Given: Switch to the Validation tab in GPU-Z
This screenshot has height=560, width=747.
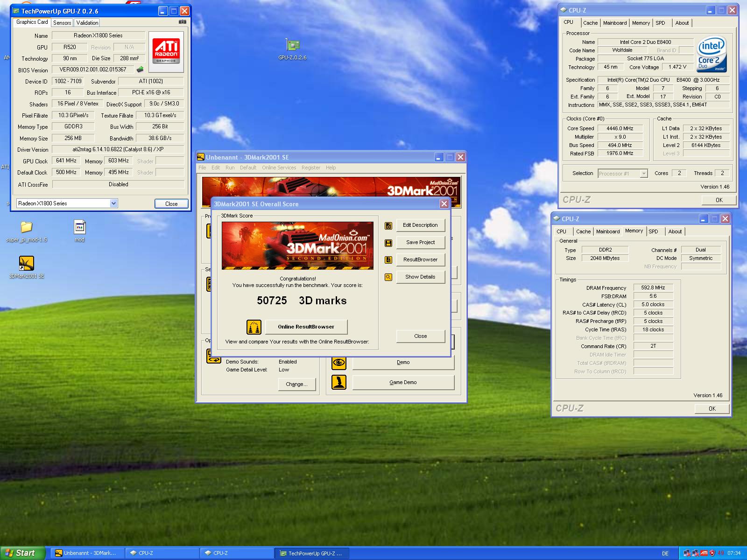Looking at the screenshot, I should click(87, 22).
